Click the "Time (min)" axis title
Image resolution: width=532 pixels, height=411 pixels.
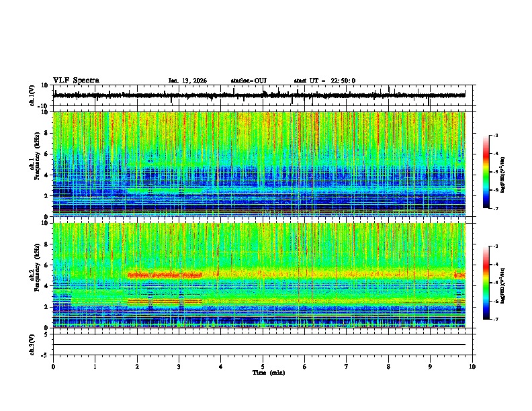pyautogui.click(x=269, y=373)
